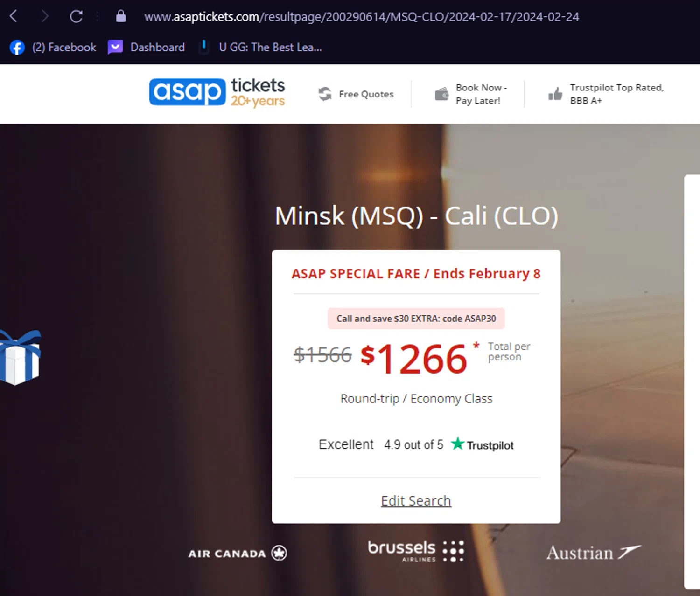Click the Trustpilot star rating logo

tap(482, 445)
